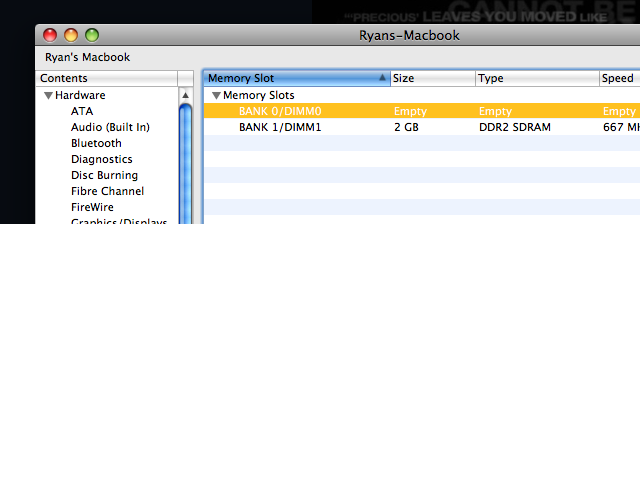
Task: Select ATA in the Contents list
Action: 82,111
